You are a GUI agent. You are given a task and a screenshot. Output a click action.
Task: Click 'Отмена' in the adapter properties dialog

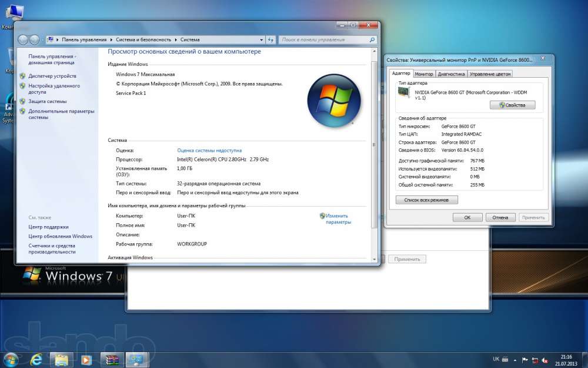click(x=500, y=217)
